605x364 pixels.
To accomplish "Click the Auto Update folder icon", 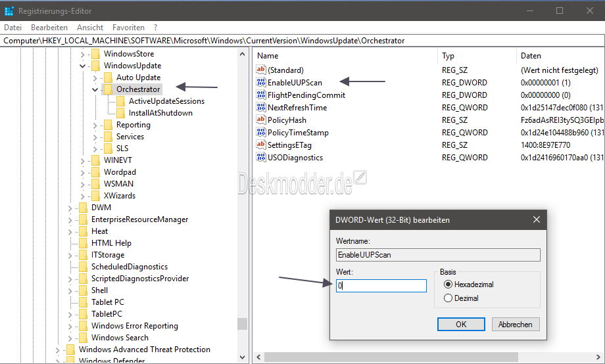I will (108, 78).
